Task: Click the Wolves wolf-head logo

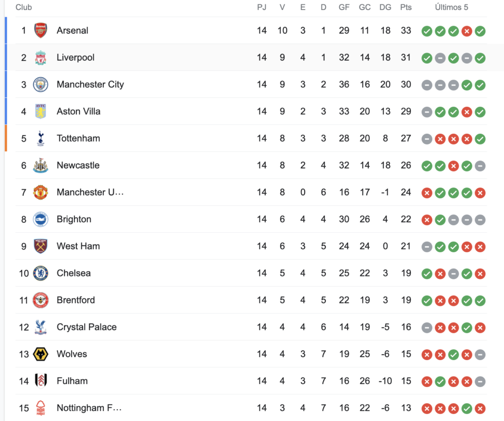Action: click(40, 354)
